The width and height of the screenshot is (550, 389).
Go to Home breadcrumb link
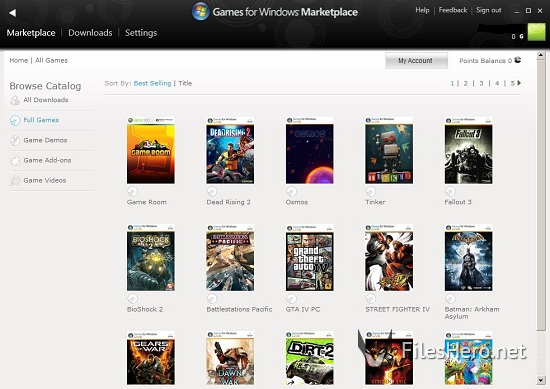pyautogui.click(x=19, y=60)
